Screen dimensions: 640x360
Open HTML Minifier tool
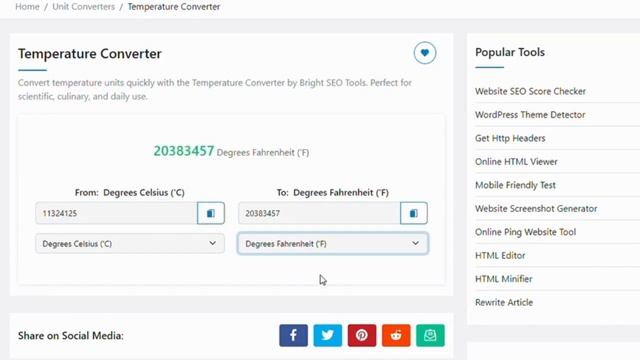[x=503, y=279]
